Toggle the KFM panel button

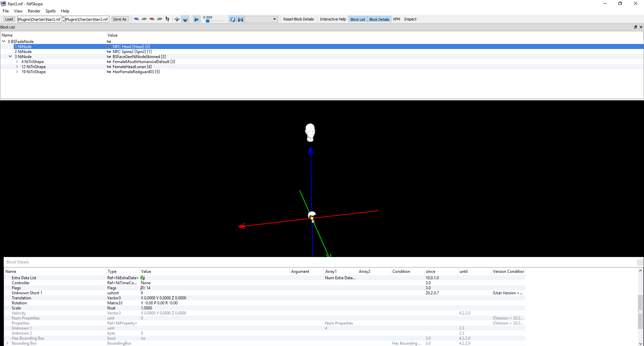pos(396,19)
